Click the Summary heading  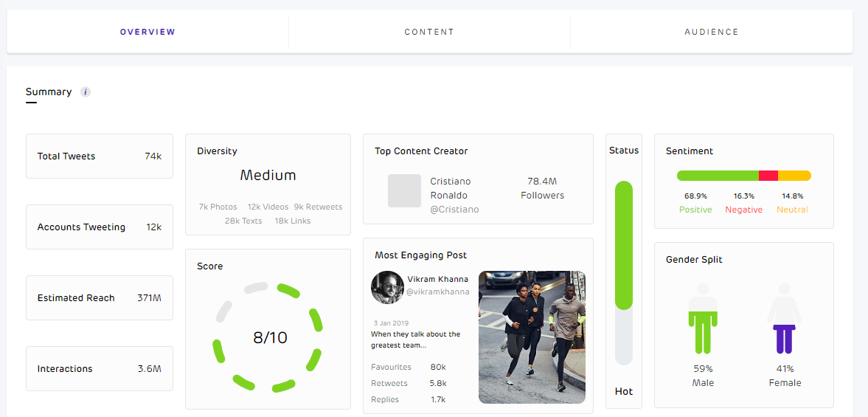(x=49, y=92)
